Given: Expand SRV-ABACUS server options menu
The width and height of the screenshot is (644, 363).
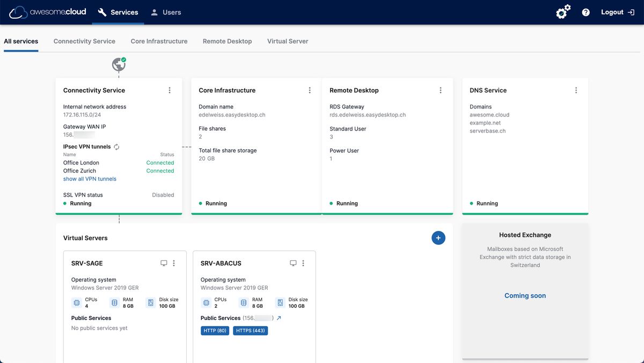Looking at the screenshot, I should (303, 263).
